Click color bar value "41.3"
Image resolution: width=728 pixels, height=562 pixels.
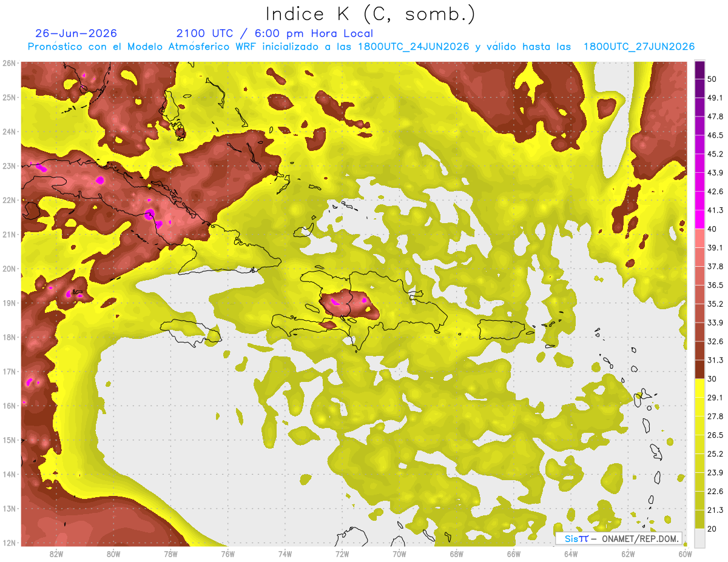pyautogui.click(x=715, y=210)
